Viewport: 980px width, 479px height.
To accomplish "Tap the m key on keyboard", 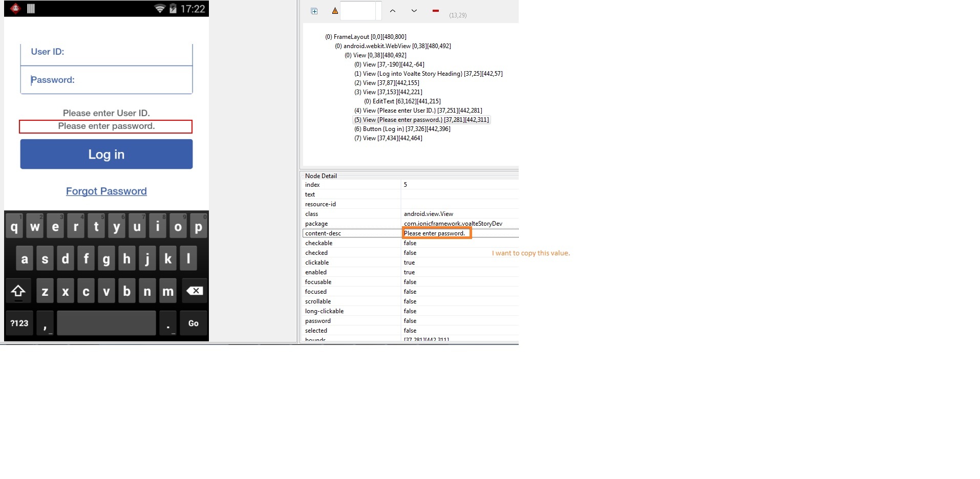I will [x=168, y=291].
